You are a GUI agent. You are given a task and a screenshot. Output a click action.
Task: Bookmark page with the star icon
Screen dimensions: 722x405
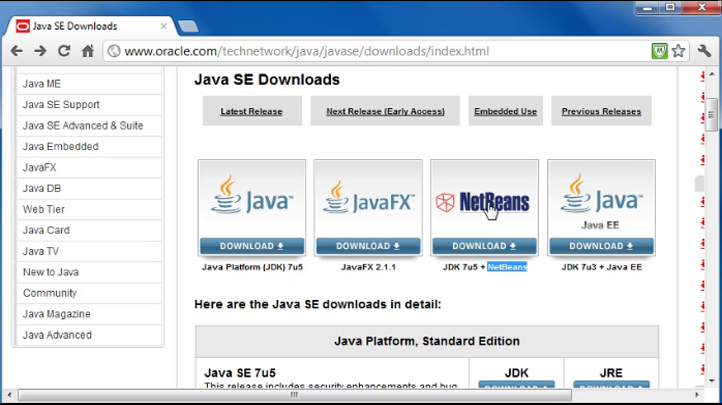[x=679, y=51]
